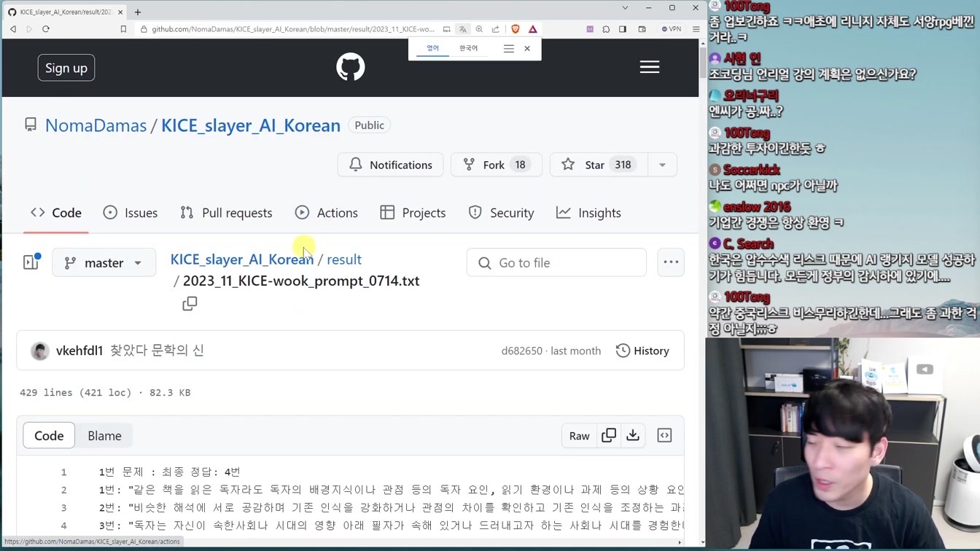This screenshot has width=980, height=551.
Task: Open the vkehfdl1 author link
Action: pyautogui.click(x=79, y=351)
